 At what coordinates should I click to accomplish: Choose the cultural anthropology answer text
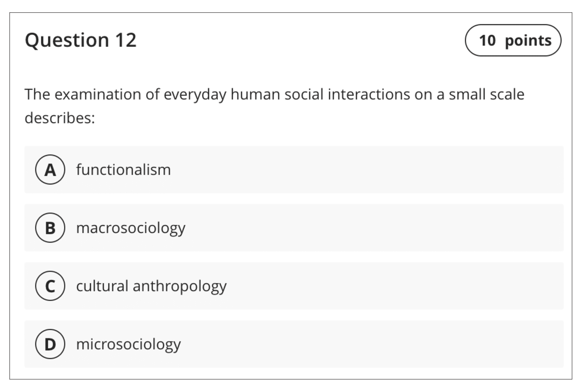point(151,286)
